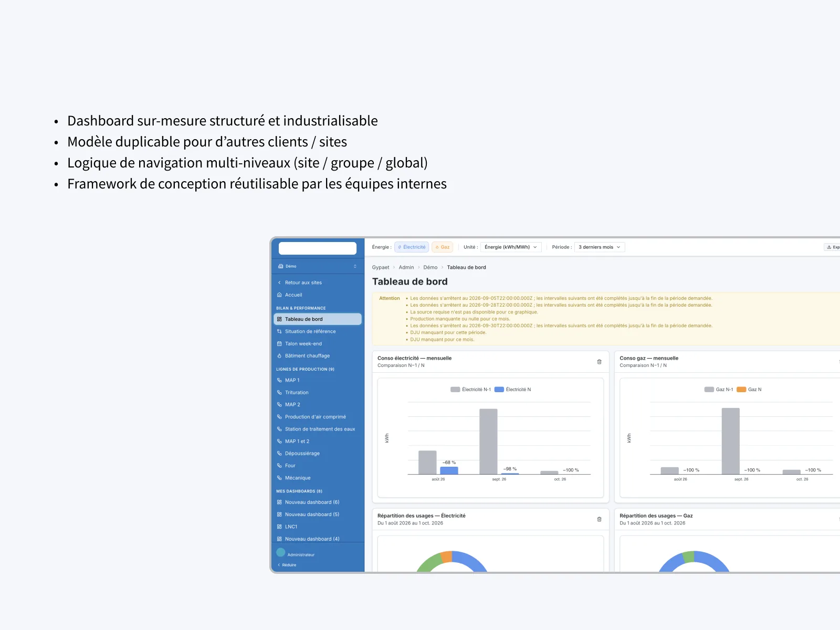Go back via Retour aux sites
The height and width of the screenshot is (630, 840).
(317, 282)
